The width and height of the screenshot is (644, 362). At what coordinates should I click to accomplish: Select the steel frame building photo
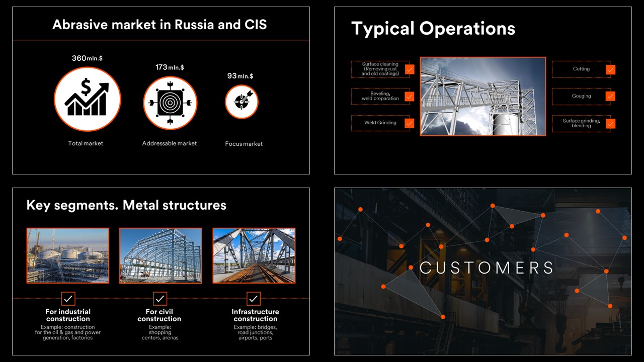(x=160, y=255)
